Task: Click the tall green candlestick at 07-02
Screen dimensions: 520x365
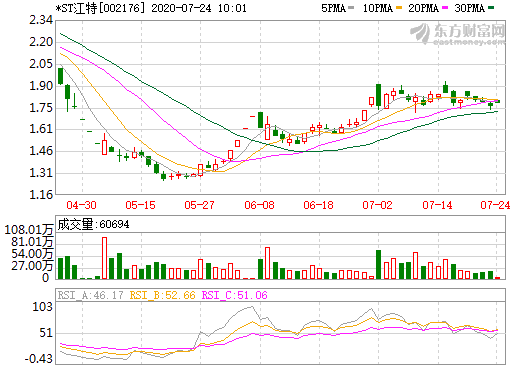Action: [378, 96]
